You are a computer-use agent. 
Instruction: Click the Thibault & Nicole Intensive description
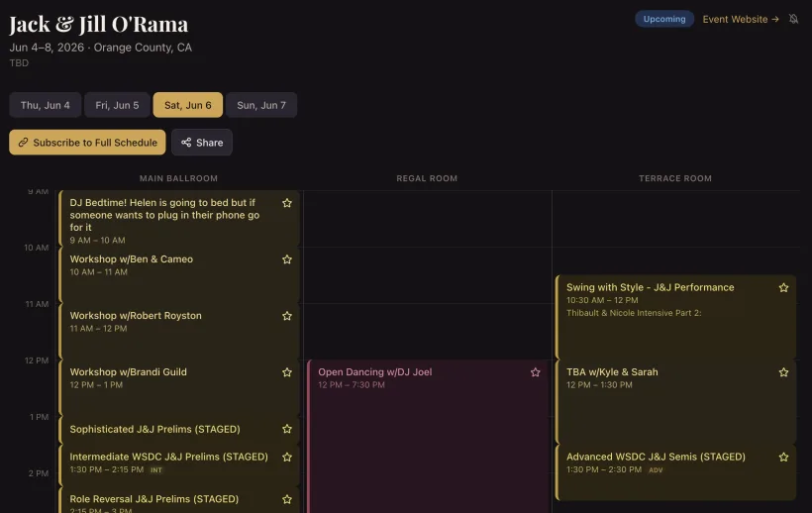pos(634,313)
